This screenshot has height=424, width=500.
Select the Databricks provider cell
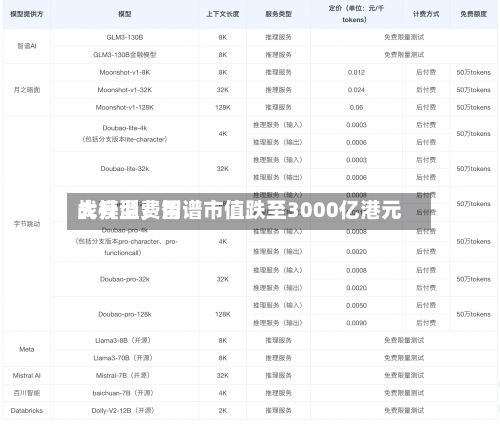click(x=27, y=411)
